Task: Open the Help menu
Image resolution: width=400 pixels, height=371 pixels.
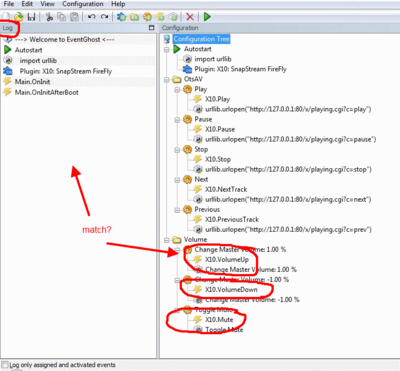Action: point(118,4)
